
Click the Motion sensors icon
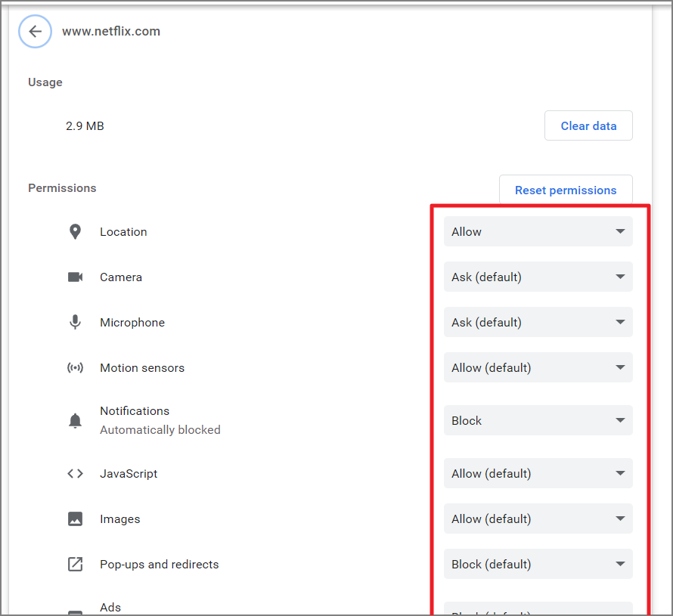(75, 367)
